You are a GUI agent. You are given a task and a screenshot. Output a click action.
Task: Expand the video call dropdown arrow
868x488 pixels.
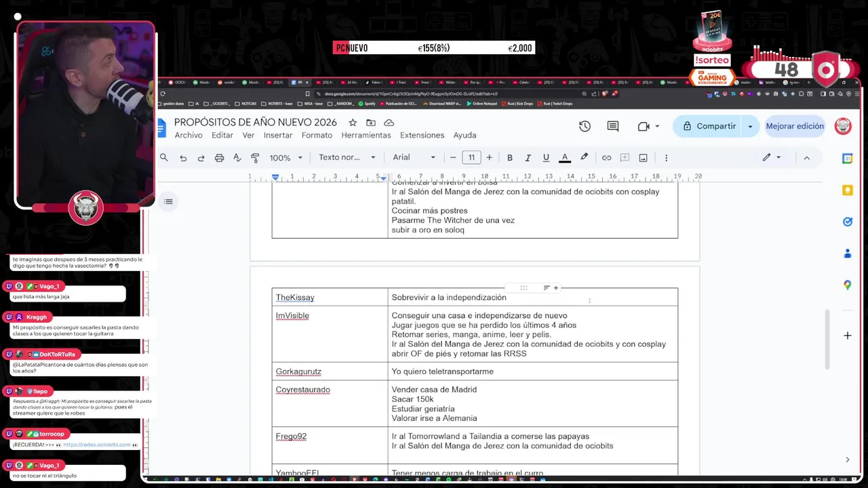point(657,126)
